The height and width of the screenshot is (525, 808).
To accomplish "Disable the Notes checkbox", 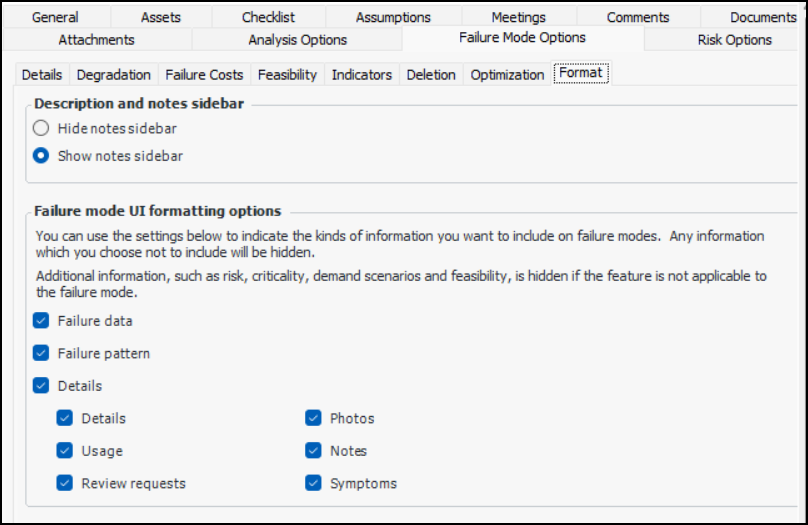I will point(314,451).
